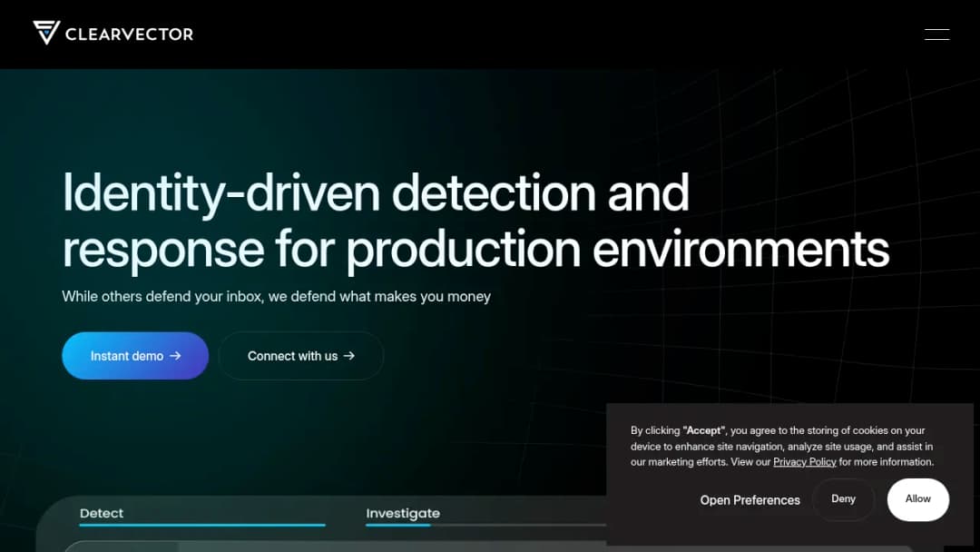Screen dimensions: 980x552
Task: Select the tagline about defending your inbox
Action: [x=276, y=296]
